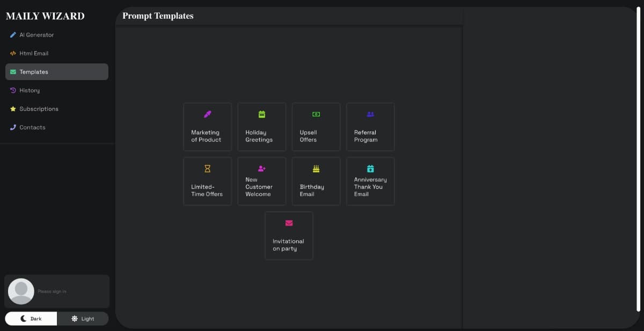Click the phone icon next to Contacts
Viewport: 644px width, 331px height.
pyautogui.click(x=13, y=127)
